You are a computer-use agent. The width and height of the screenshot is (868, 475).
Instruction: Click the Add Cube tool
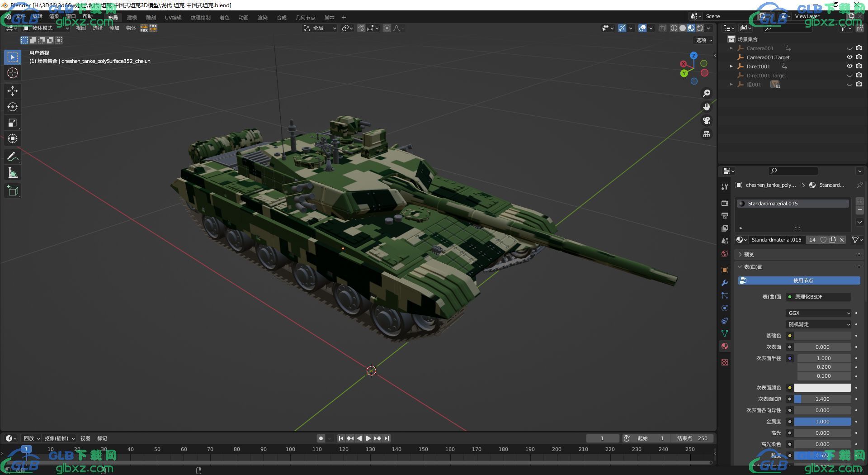point(13,191)
